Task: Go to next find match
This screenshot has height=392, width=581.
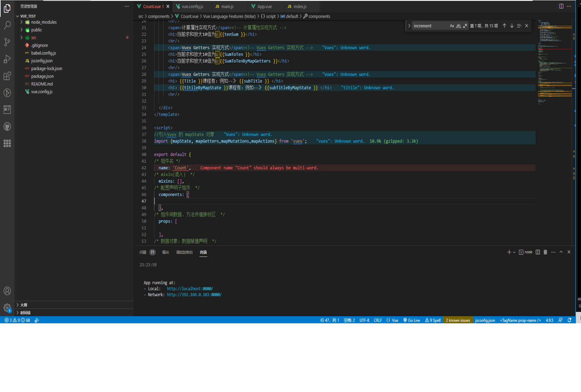Action: point(512,26)
